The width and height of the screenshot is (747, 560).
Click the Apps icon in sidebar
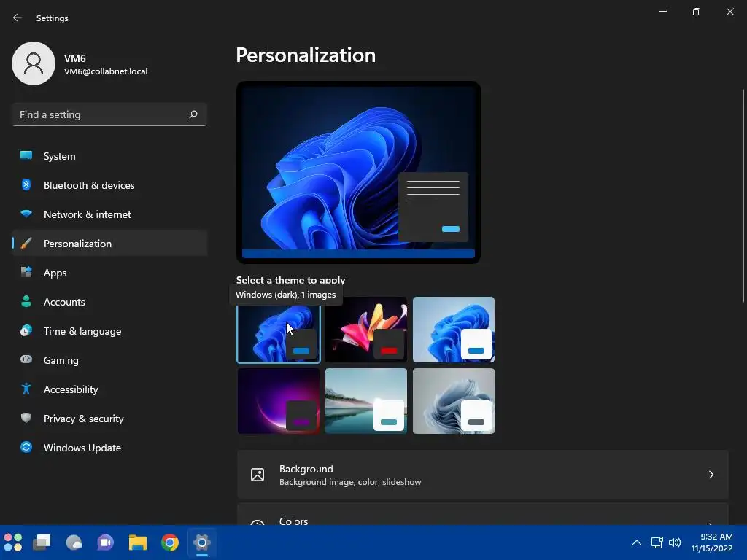tap(26, 273)
